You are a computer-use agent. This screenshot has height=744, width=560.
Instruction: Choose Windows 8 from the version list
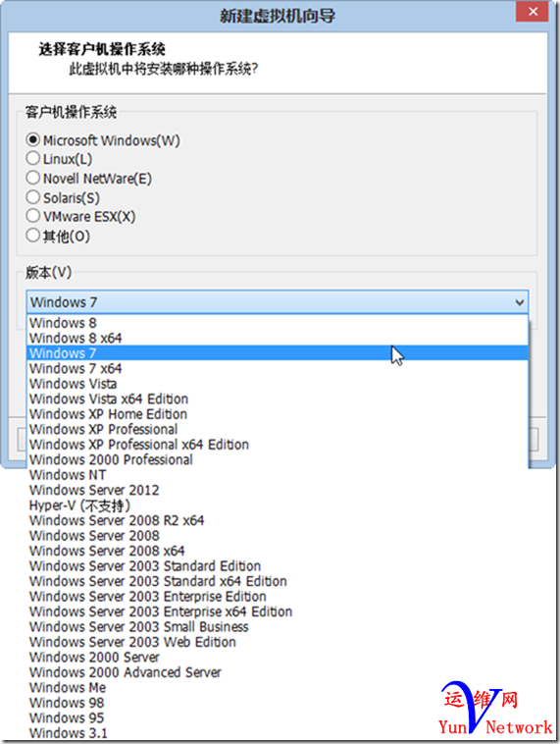pos(278,323)
